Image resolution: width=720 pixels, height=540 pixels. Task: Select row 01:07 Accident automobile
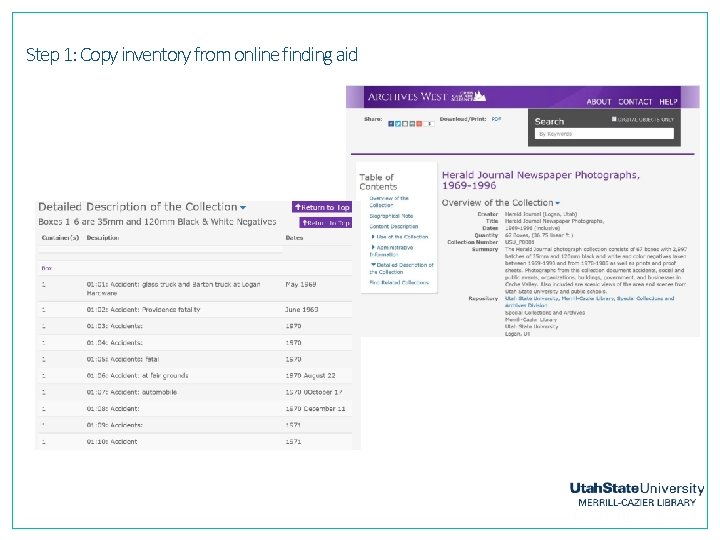click(x=195, y=392)
